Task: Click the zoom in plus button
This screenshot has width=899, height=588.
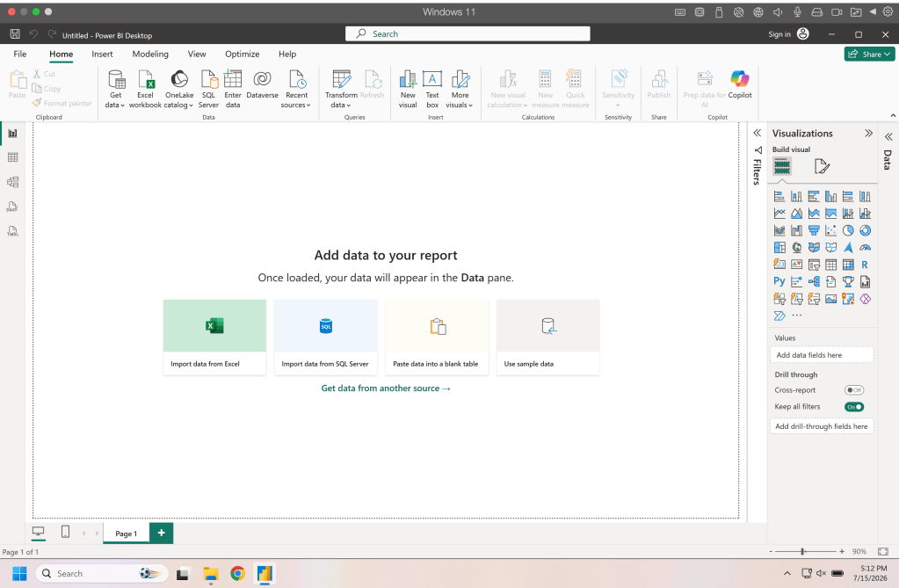Action: (x=842, y=551)
